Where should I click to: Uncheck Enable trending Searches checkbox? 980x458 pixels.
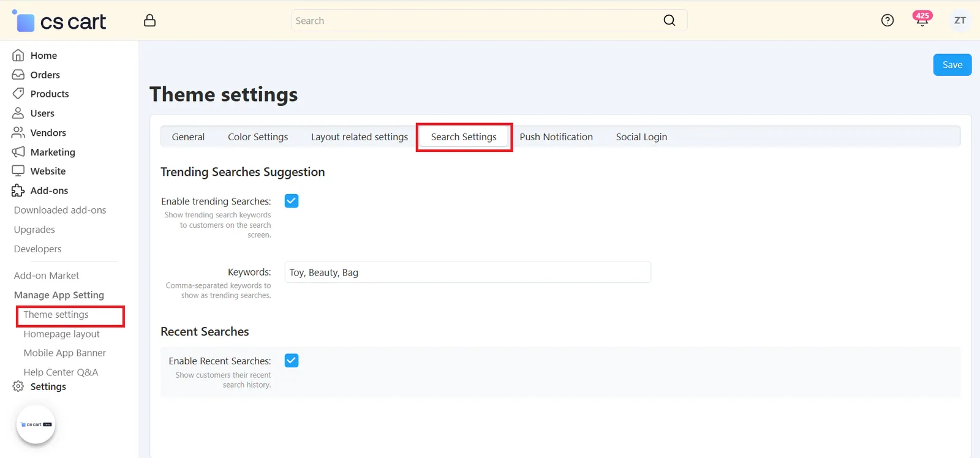(292, 201)
